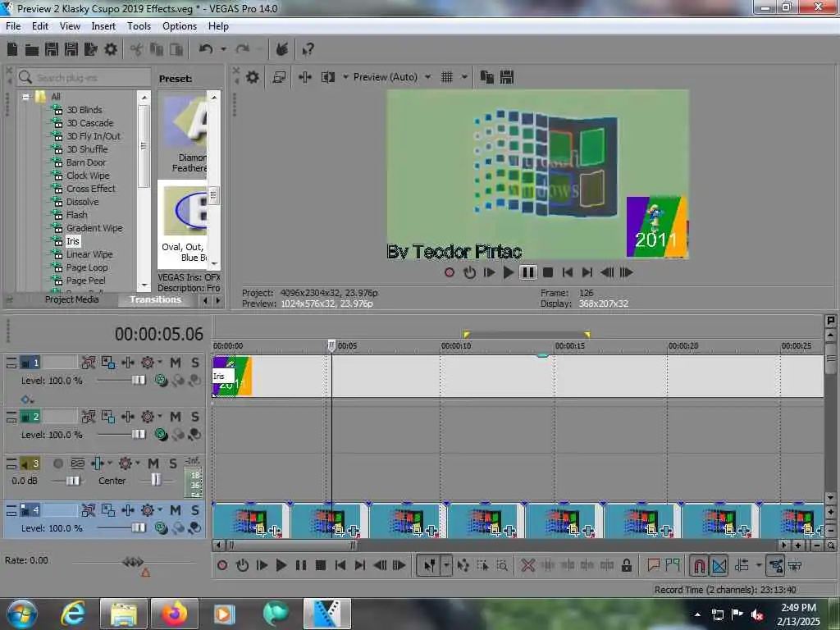Solo track 2 with S button
This screenshot has height=630, width=840.
tap(195, 417)
